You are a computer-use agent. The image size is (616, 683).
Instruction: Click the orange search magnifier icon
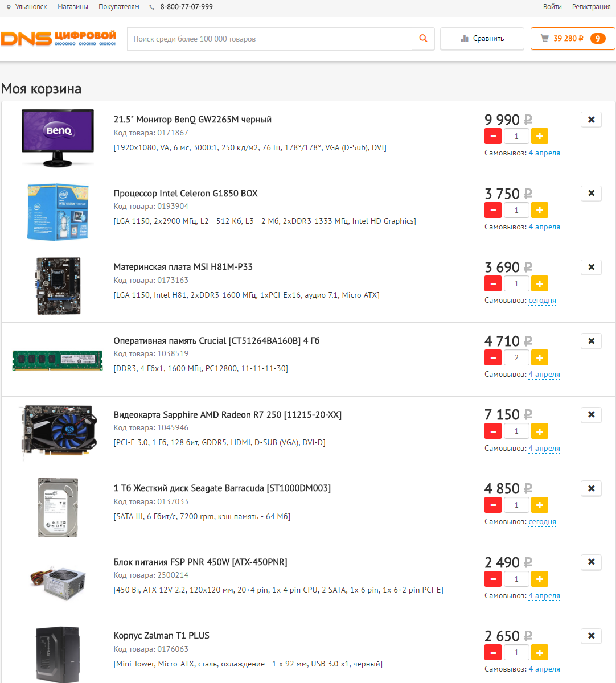point(423,39)
